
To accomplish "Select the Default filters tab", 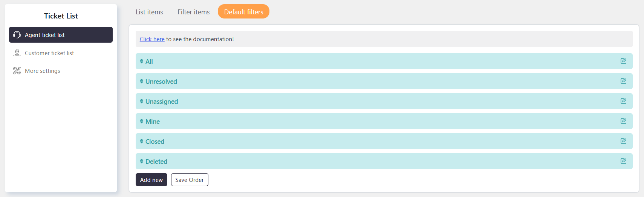I will pos(243,11).
